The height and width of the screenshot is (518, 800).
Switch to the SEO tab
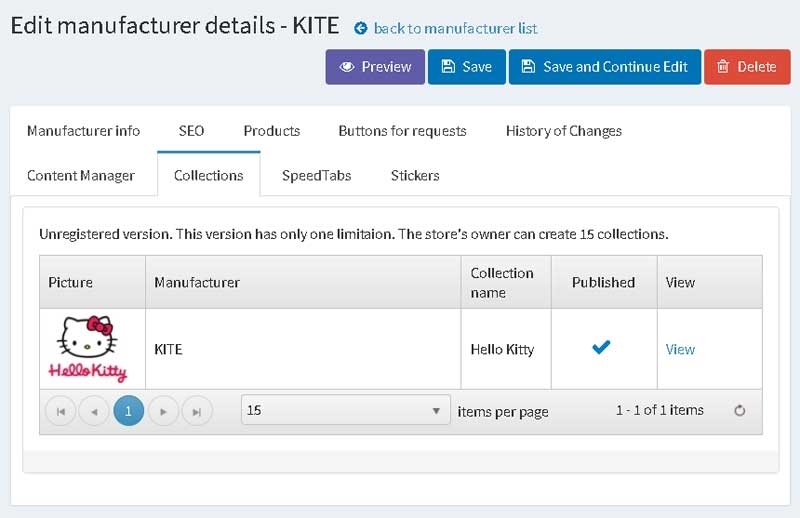pos(191,131)
